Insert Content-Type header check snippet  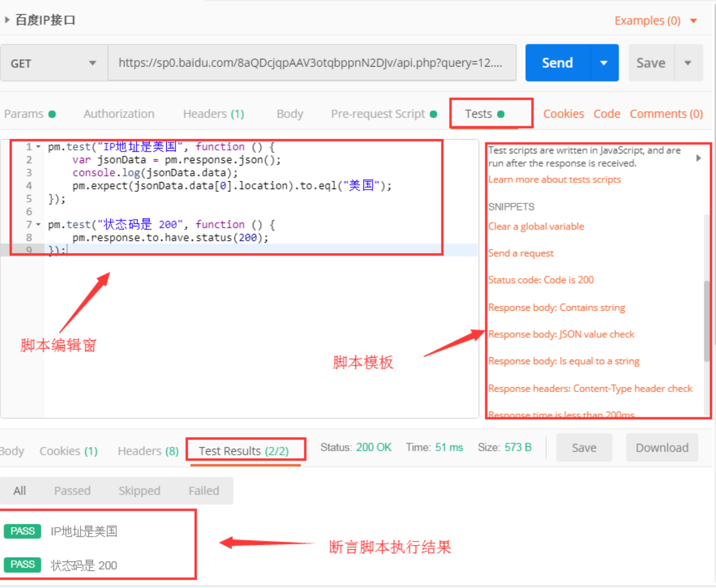(x=590, y=389)
